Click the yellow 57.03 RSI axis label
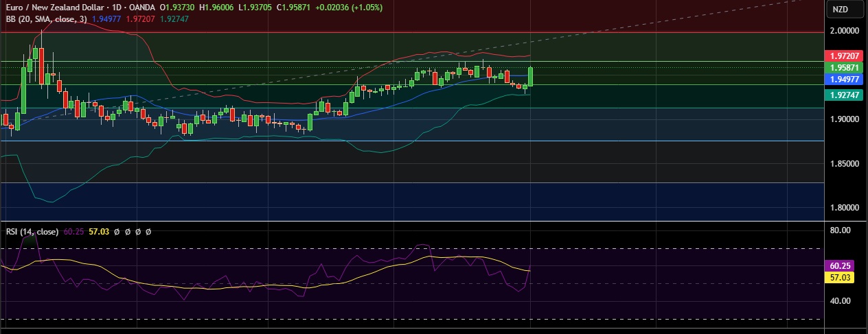This screenshot has height=334, width=868. [840, 278]
